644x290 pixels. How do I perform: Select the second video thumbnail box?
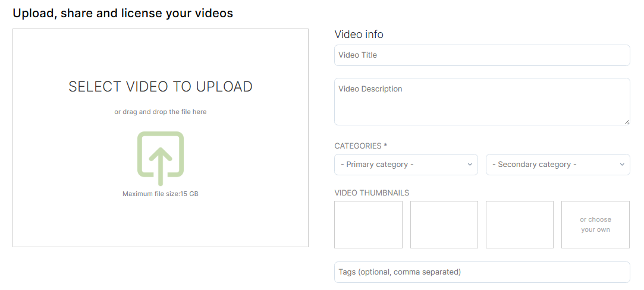coord(444,225)
